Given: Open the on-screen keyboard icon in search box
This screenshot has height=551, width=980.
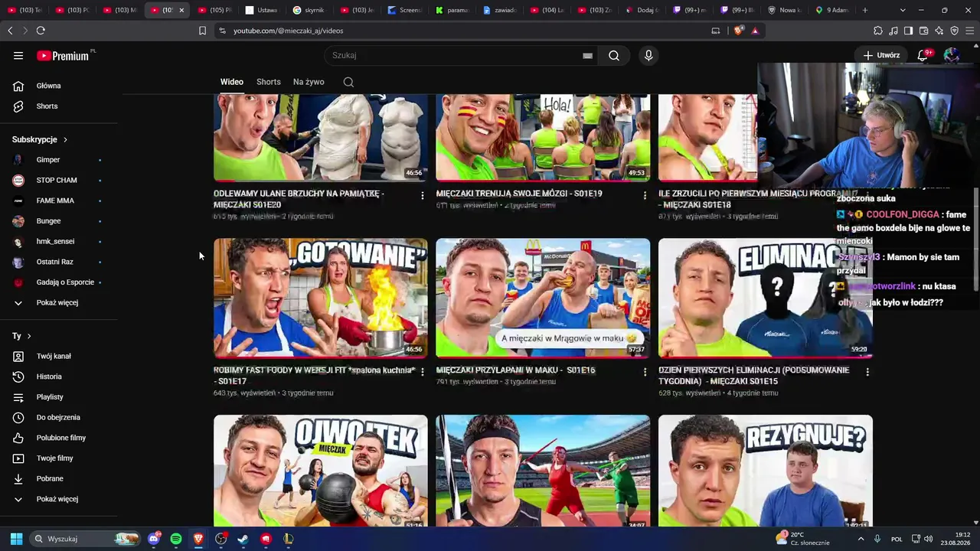Looking at the screenshot, I should [x=588, y=56].
